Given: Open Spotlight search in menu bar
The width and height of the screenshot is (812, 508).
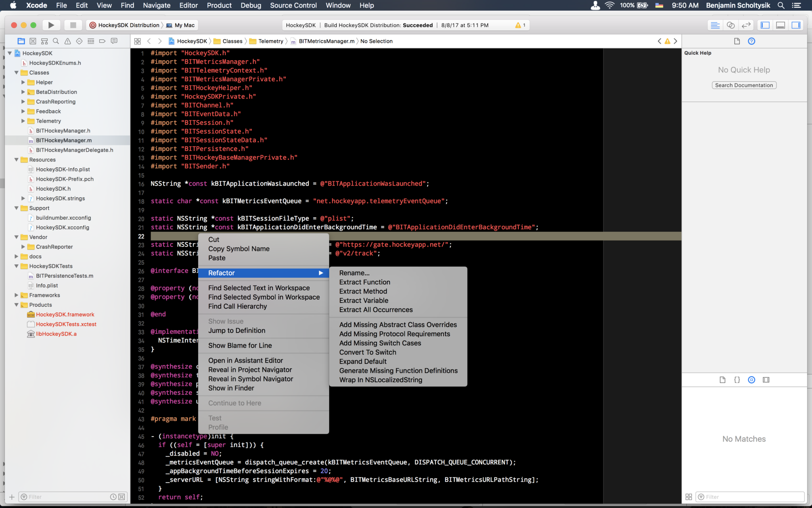Looking at the screenshot, I should pyautogui.click(x=781, y=5).
